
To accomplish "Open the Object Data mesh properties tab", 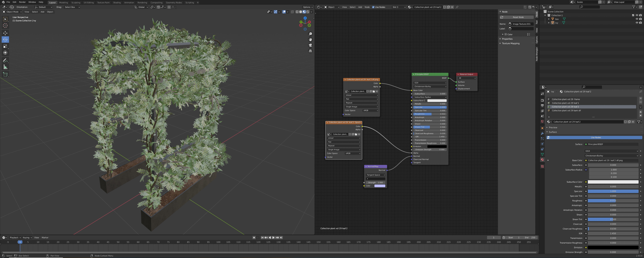I will pyautogui.click(x=542, y=154).
